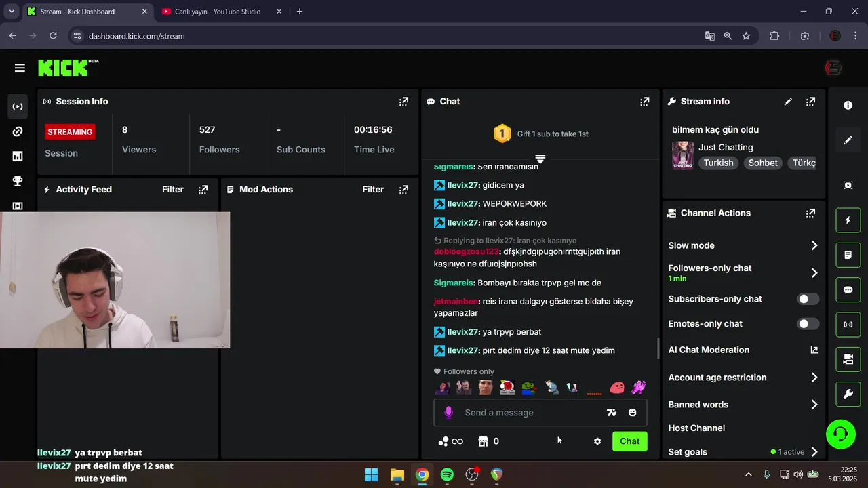Click the Just Chatting category thumbnail
Image resolution: width=868 pixels, height=488 pixels.
[682, 155]
